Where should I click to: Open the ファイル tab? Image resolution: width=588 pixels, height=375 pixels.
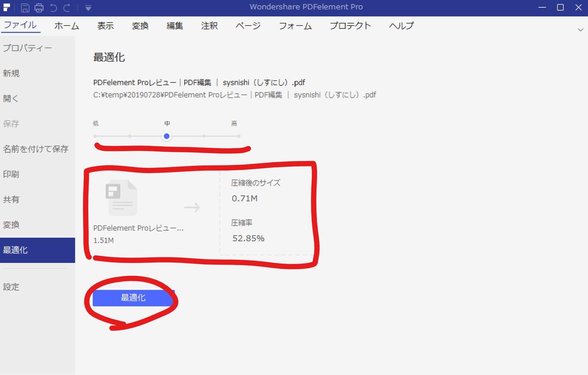20,25
